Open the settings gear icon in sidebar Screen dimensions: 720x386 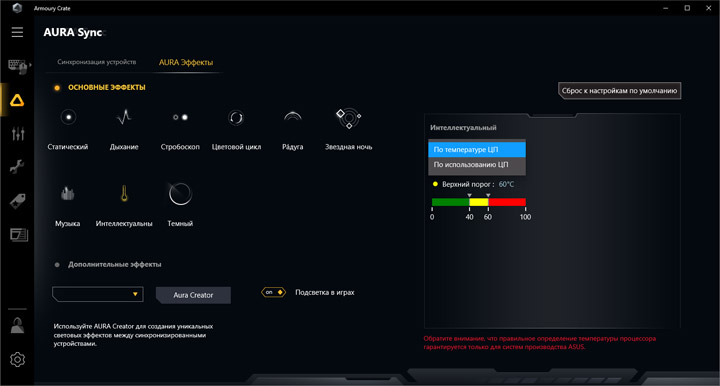pos(17,359)
